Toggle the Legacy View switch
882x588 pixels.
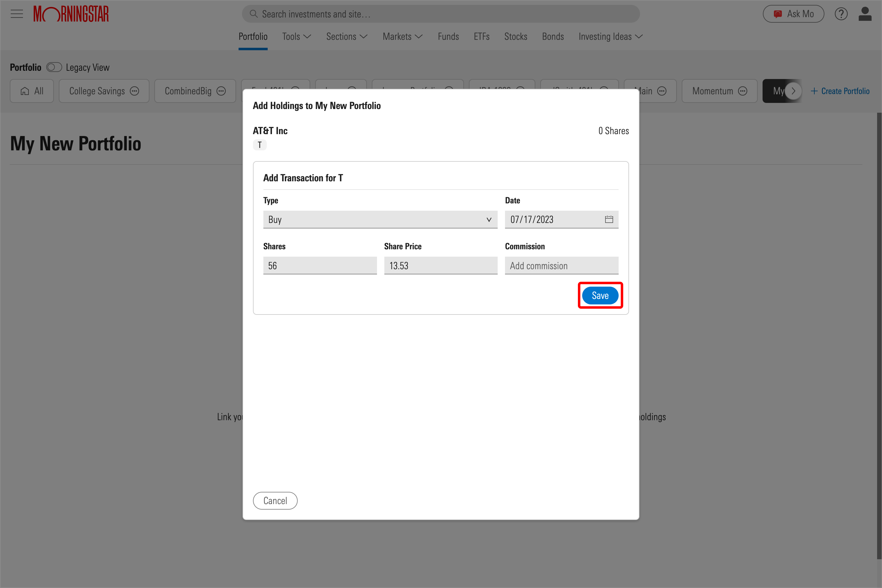coord(54,67)
